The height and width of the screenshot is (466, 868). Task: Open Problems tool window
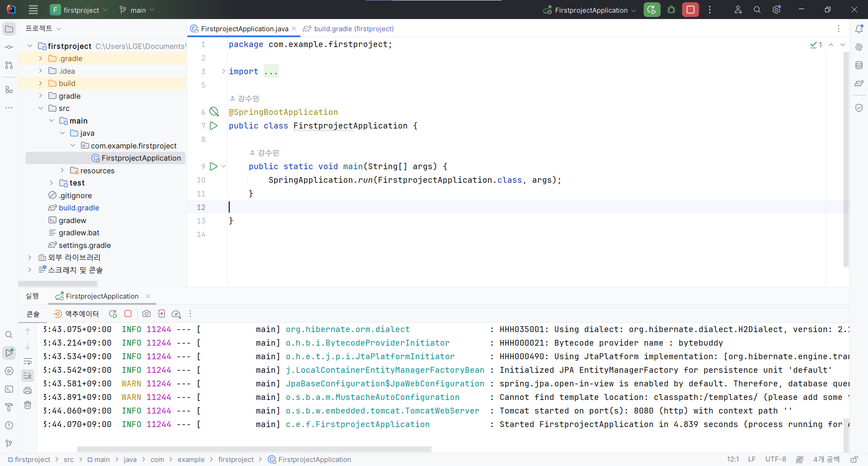click(9, 425)
